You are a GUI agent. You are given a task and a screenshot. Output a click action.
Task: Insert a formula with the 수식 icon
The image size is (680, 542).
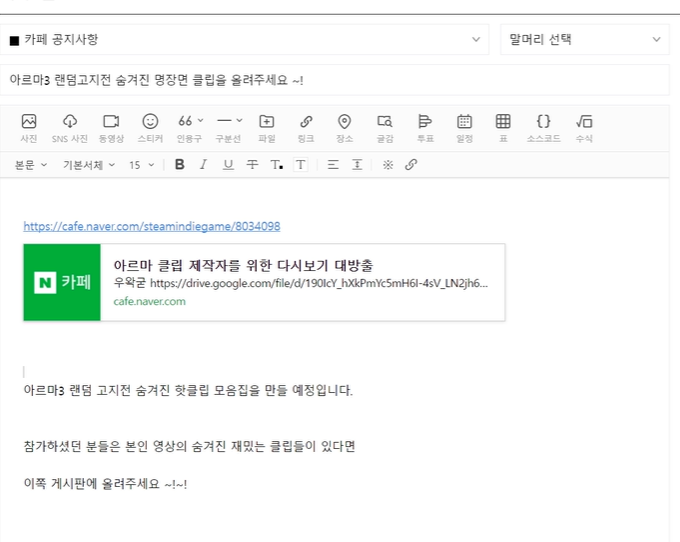[584, 127]
